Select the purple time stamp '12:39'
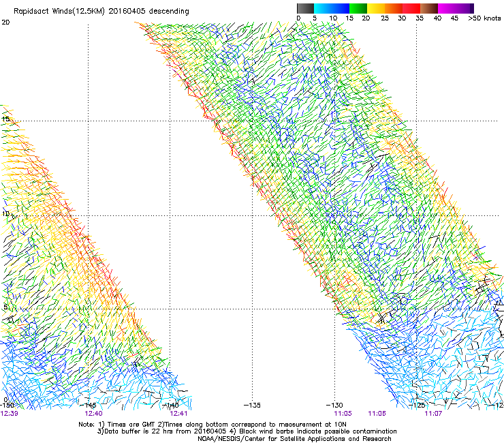Viewport: 504px width, 443px height. 9,414
